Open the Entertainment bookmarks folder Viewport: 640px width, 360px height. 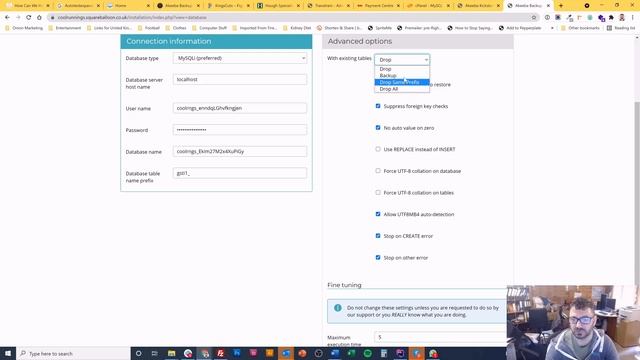65,28
